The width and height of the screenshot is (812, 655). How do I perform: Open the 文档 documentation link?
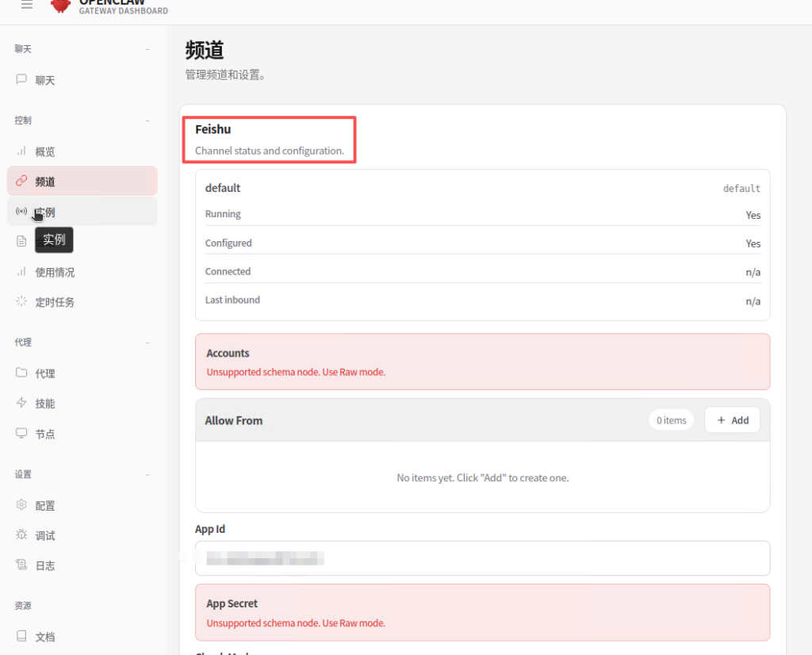[45, 637]
